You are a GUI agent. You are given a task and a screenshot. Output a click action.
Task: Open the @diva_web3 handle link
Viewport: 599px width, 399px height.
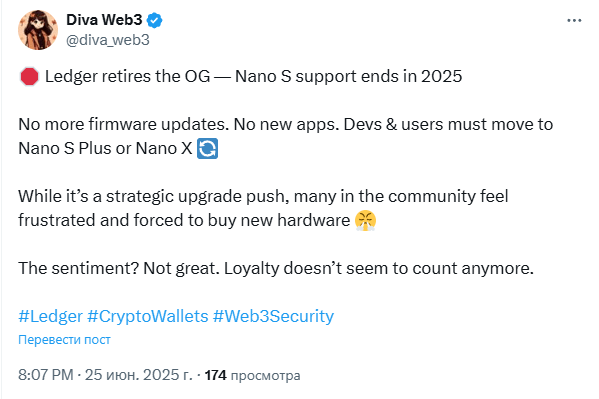(x=108, y=40)
